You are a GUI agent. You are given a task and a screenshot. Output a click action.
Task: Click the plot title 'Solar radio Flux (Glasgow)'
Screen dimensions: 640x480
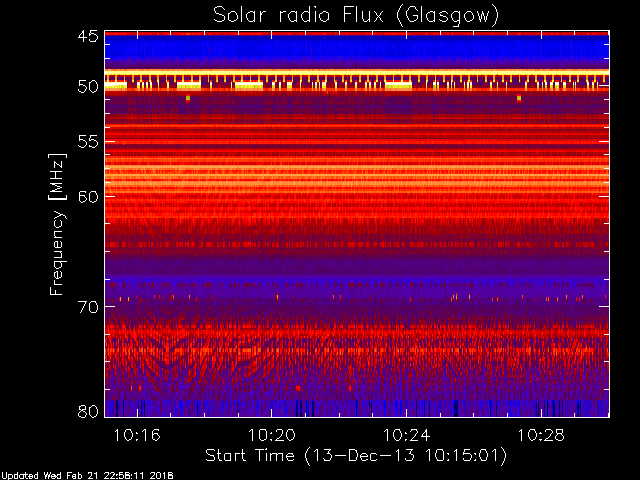(x=356, y=16)
